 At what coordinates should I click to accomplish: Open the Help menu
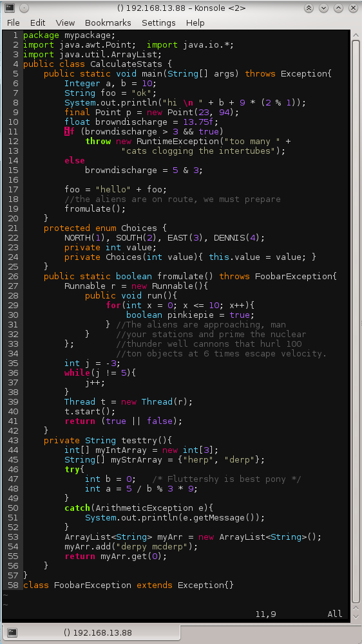pos(195,23)
